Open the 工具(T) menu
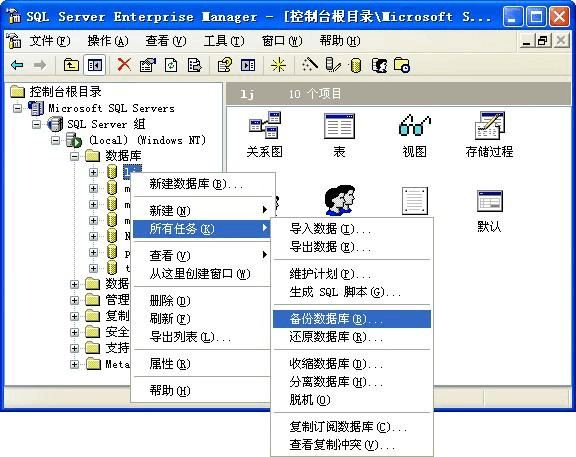This screenshot has width=576, height=457. (224, 40)
